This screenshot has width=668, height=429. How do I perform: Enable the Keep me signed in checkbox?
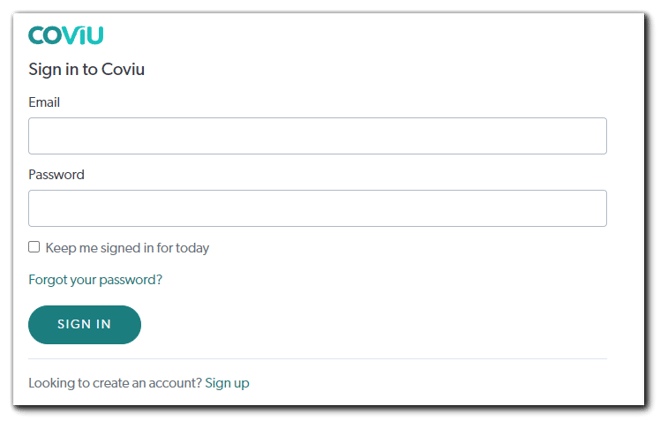34,247
